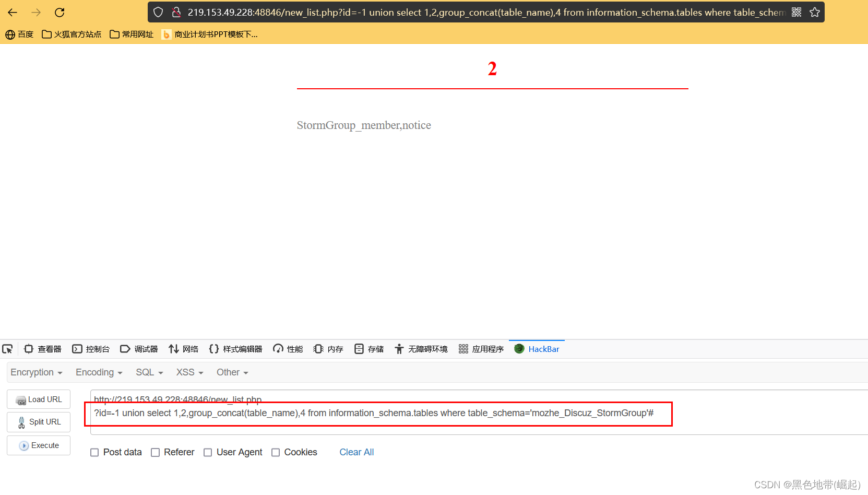Click the Clear All link
The width and height of the screenshot is (868, 495).
[x=356, y=452]
